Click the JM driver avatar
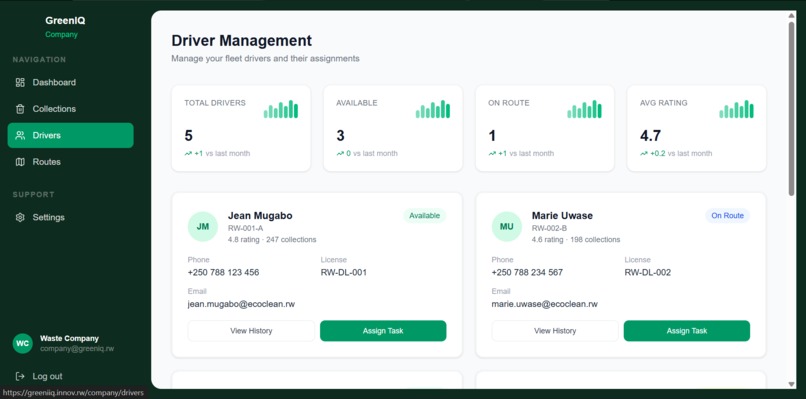The width and height of the screenshot is (806, 399). 203,226
